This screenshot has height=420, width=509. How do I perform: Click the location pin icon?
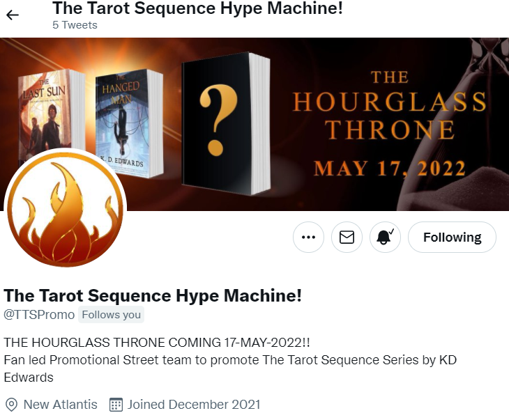(x=12, y=405)
